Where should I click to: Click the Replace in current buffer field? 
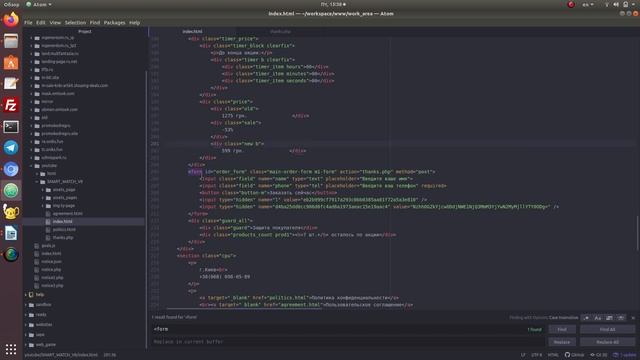click(348, 342)
